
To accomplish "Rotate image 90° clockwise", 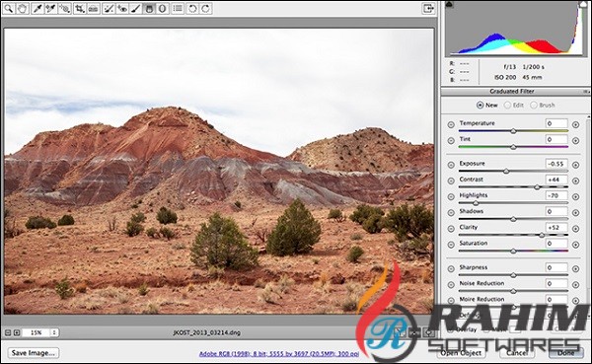I will [206, 8].
